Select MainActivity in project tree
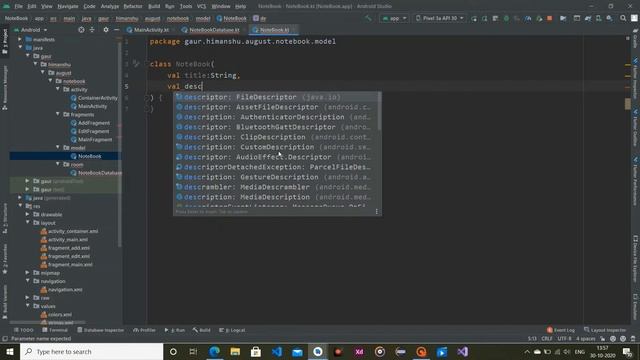640x360 pixels. 89,106
